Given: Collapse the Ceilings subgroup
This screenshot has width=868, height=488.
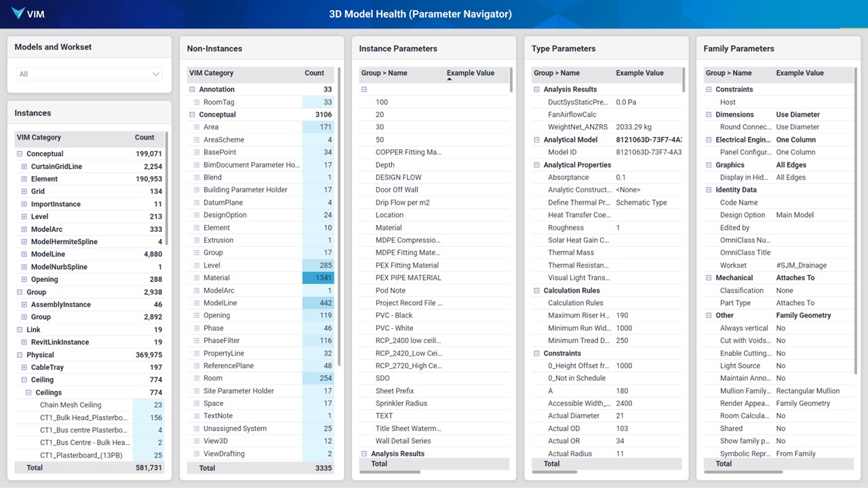Looking at the screenshot, I should pyautogui.click(x=28, y=392).
